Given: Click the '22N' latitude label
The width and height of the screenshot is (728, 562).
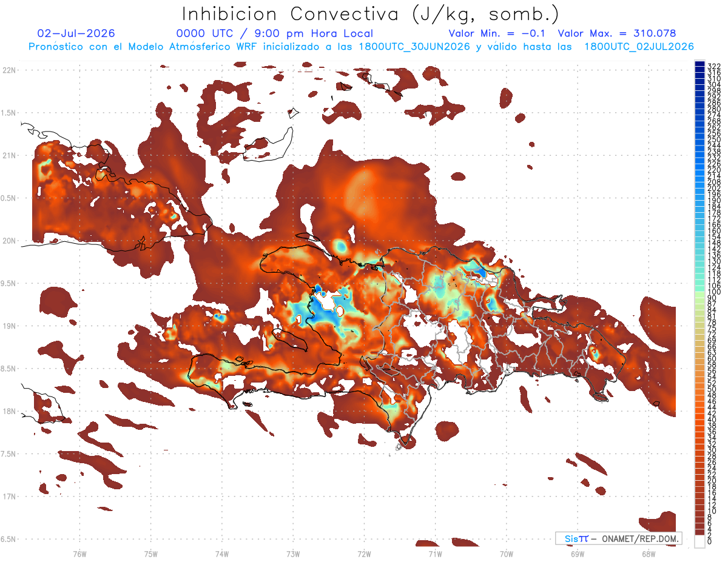Looking at the screenshot, I should (x=8, y=70).
